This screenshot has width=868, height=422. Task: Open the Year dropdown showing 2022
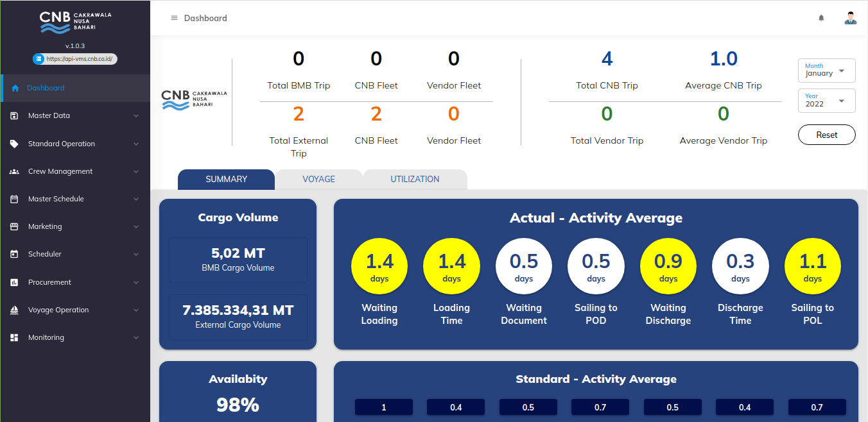[826, 101]
